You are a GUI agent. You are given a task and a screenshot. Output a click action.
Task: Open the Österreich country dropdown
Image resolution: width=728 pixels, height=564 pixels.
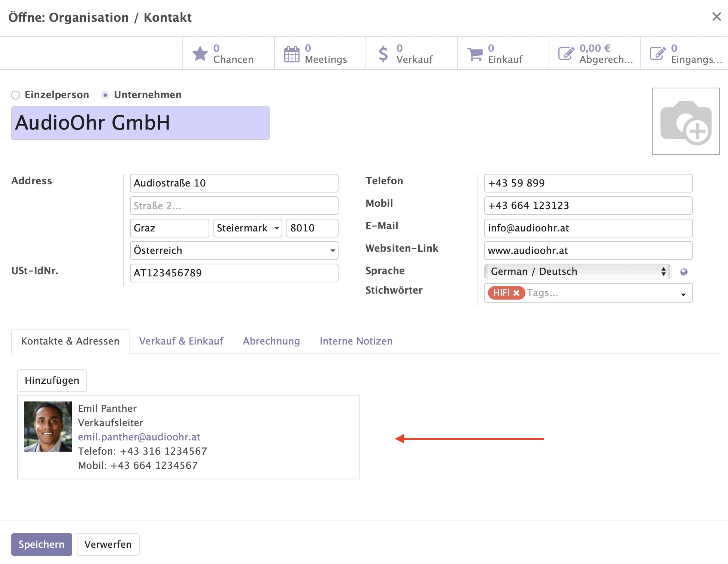(x=234, y=251)
